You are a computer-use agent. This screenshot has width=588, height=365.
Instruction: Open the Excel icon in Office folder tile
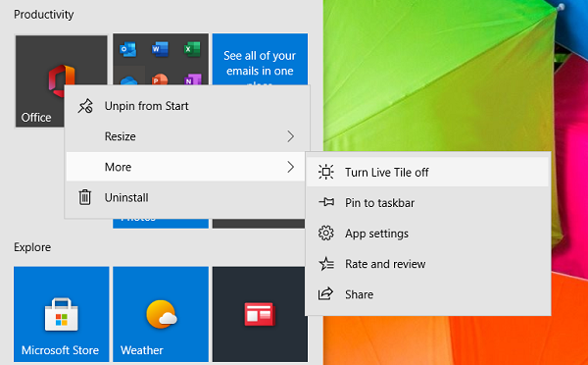[x=192, y=49]
